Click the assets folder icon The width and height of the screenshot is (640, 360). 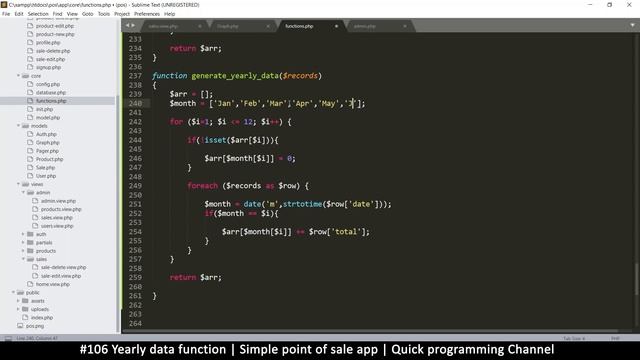[x=25, y=301]
